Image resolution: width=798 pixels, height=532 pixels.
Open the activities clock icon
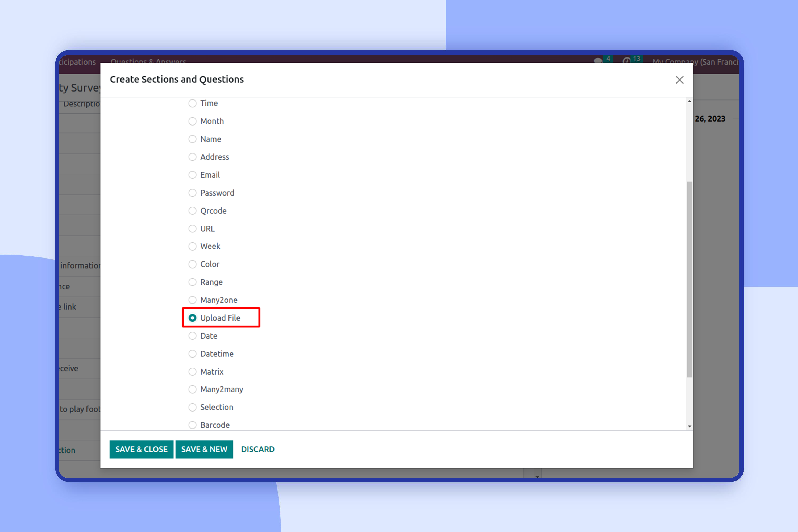[x=626, y=60]
